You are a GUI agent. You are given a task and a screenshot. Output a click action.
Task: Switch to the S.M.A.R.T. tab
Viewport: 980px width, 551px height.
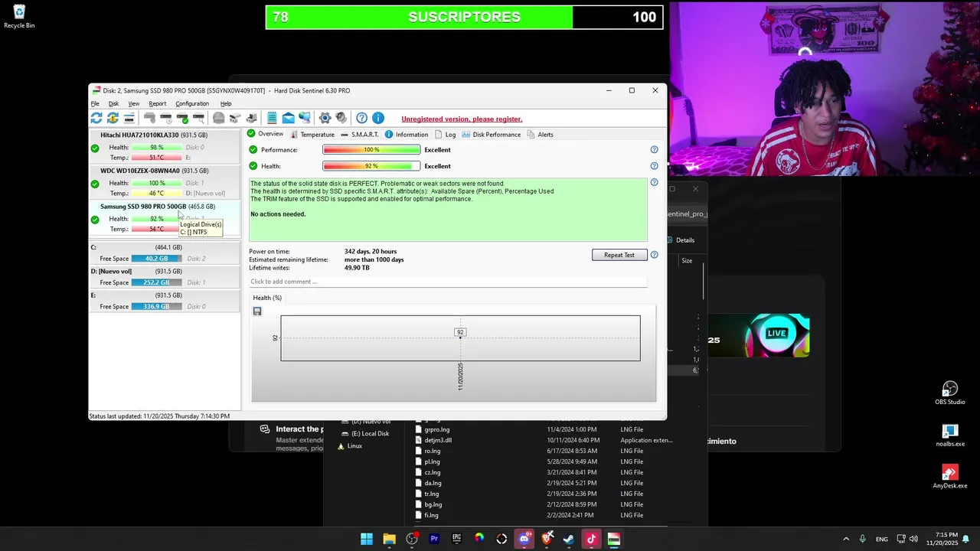(359, 135)
